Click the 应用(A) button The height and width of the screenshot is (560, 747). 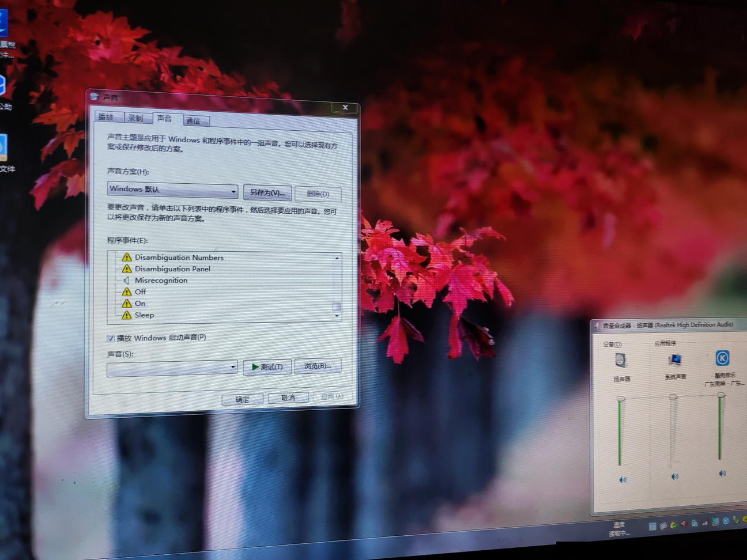(333, 396)
